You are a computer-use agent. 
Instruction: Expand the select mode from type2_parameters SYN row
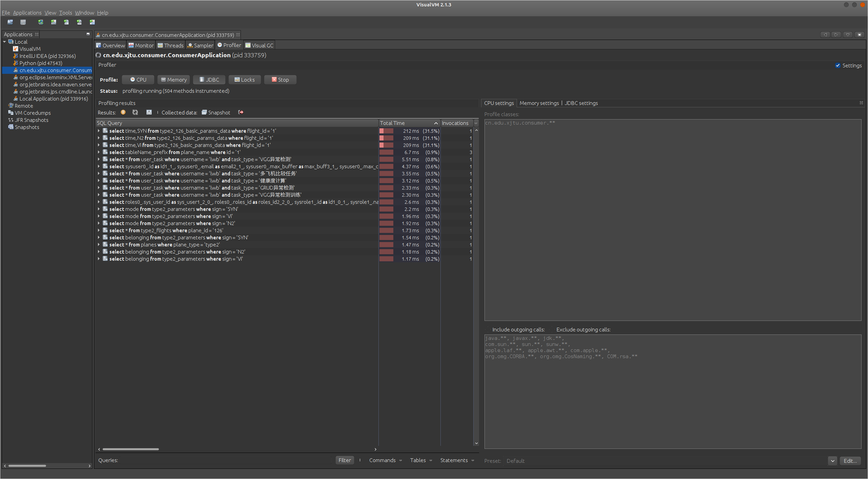click(99, 209)
